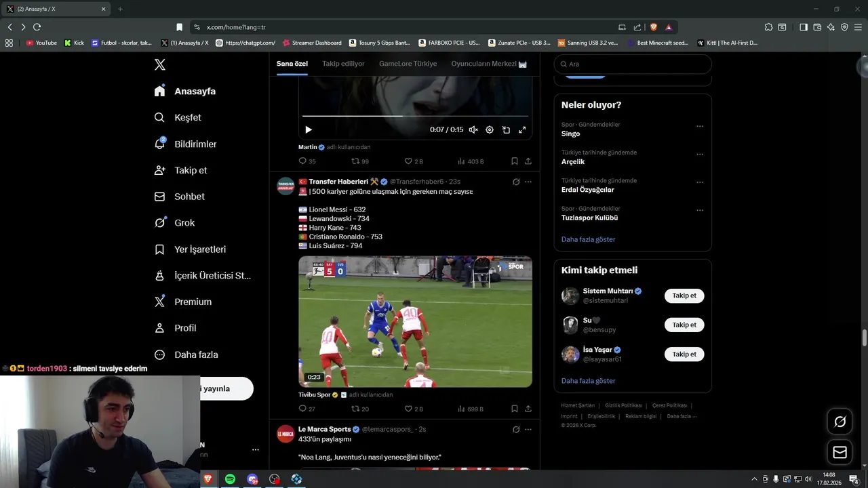
Task: Open more options for Singo trend
Action: pyautogui.click(x=700, y=126)
